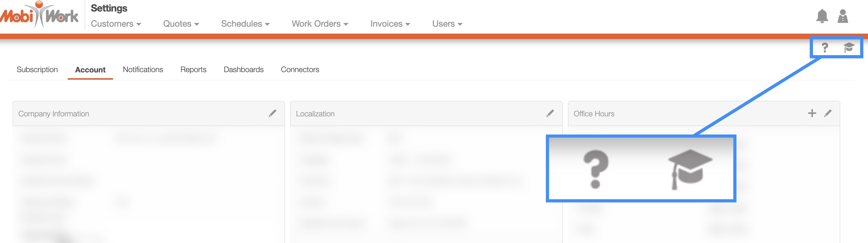Expand the Customers dropdown menu

click(116, 24)
